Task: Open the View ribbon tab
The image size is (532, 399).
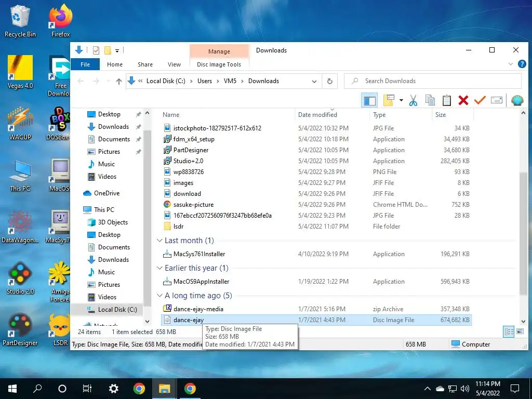Action: point(174,64)
